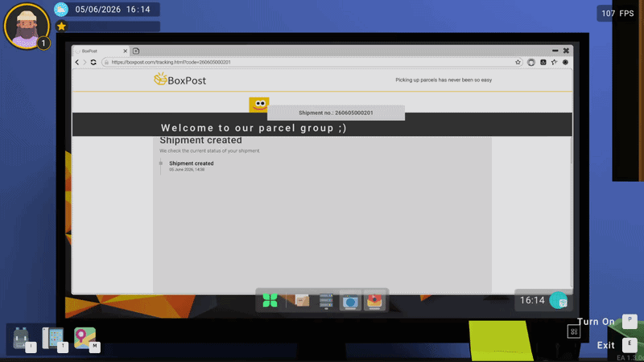Bookmark page with address bar star
This screenshot has height=362, width=644.
[x=518, y=63]
